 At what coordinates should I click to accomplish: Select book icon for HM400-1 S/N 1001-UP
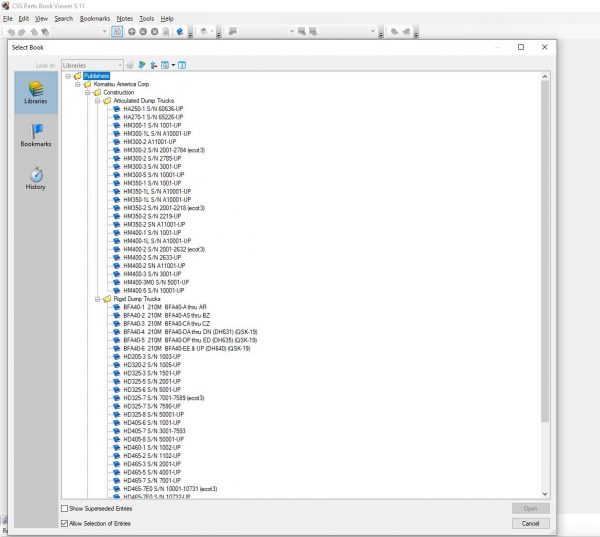tap(116, 233)
